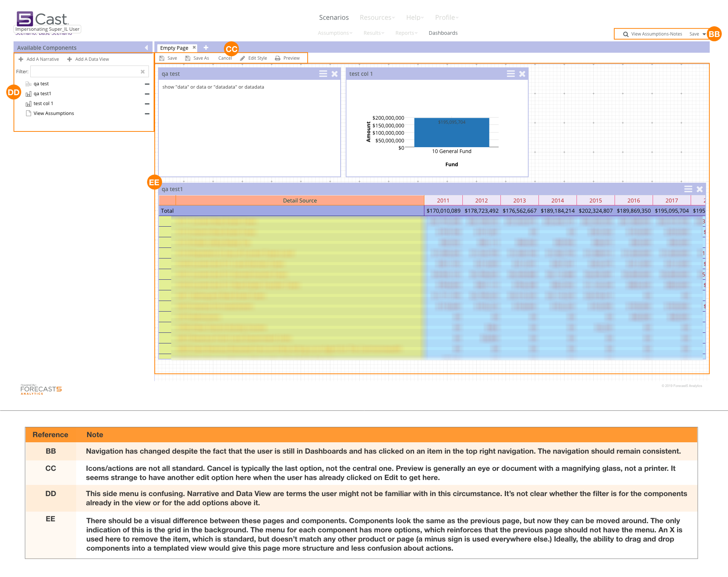Remove the test col 1 chart using its X icon
The height and width of the screenshot is (577, 728).
coord(522,74)
